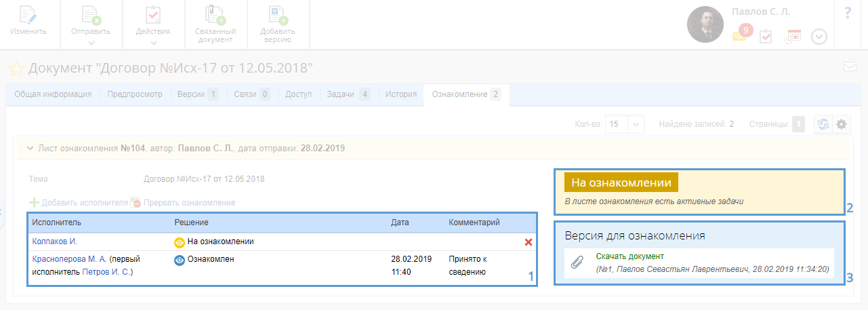Mark document as favorite with star icon
This screenshot has height=310, width=868.
click(x=16, y=69)
